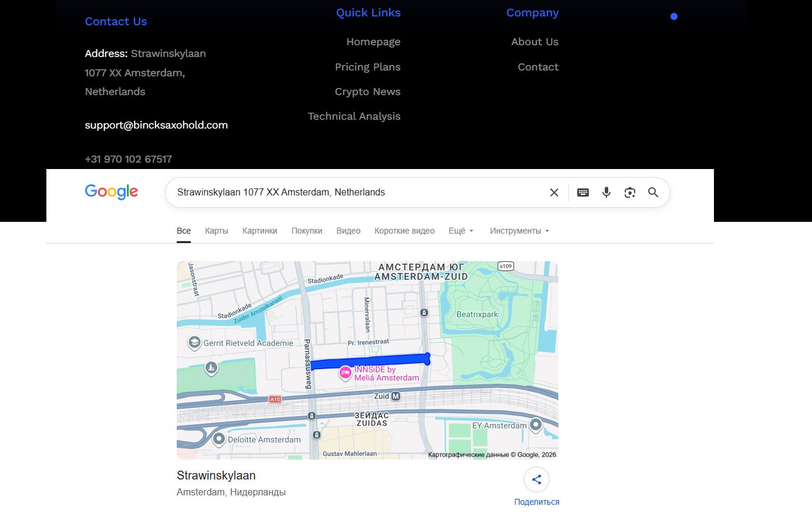812x520 pixels.
Task: Click the ZUIDAS label on the map
Action: [372, 423]
